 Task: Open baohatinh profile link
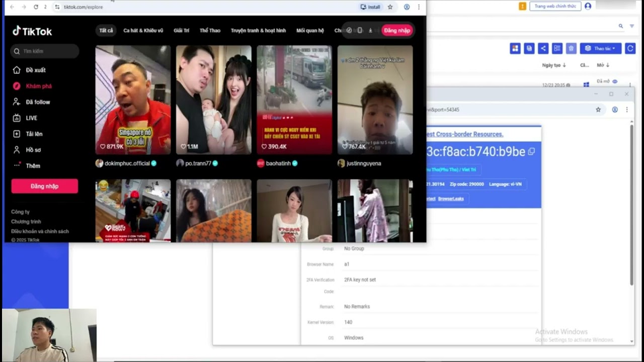pyautogui.click(x=277, y=163)
